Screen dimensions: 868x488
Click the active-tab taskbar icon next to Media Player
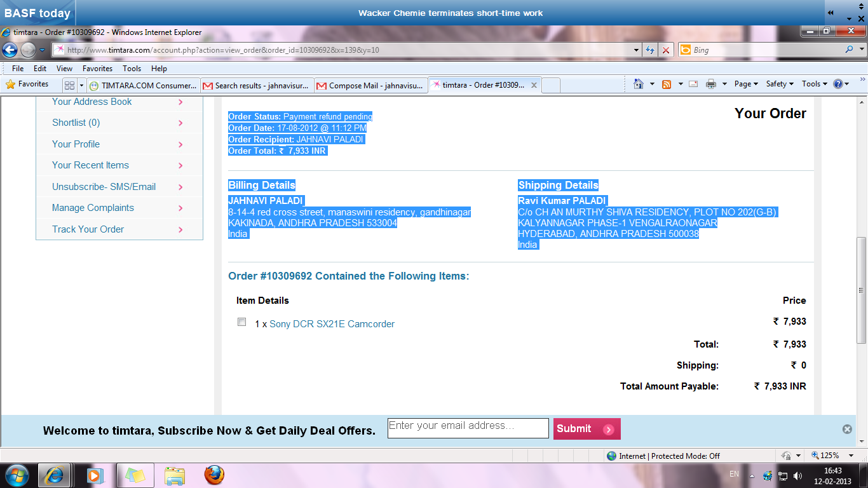[x=135, y=475]
